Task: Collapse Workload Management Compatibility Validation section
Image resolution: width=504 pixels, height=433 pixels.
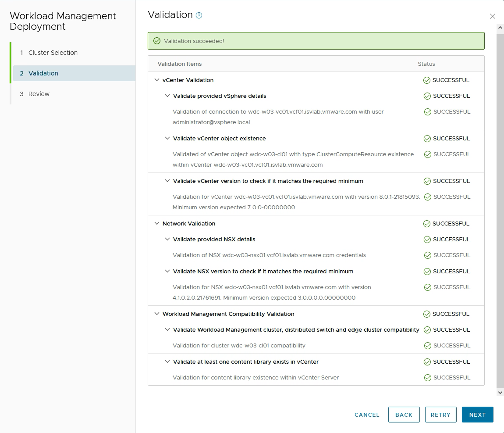Action: click(x=157, y=314)
